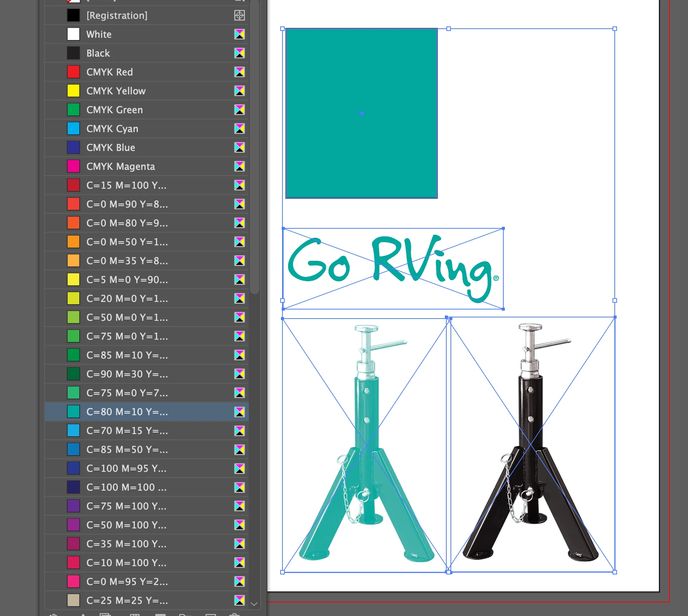
Task: Pick the purple C=75 M=100 color square
Action: pyautogui.click(x=73, y=506)
